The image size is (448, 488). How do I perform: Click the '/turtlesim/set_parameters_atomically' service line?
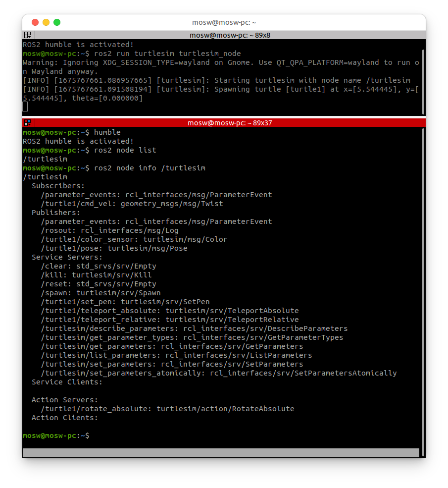219,373
